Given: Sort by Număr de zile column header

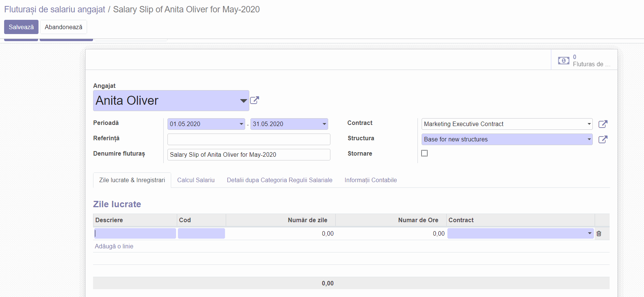Looking at the screenshot, I should tap(281, 220).
